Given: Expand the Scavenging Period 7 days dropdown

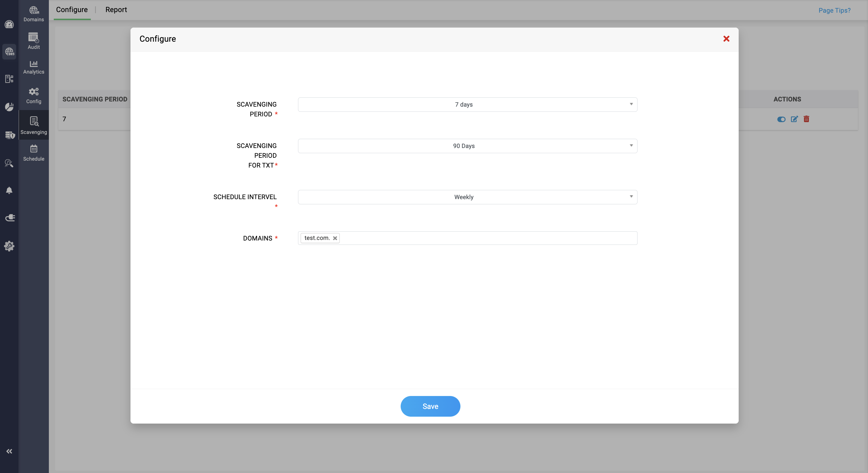Looking at the screenshot, I should (x=467, y=104).
